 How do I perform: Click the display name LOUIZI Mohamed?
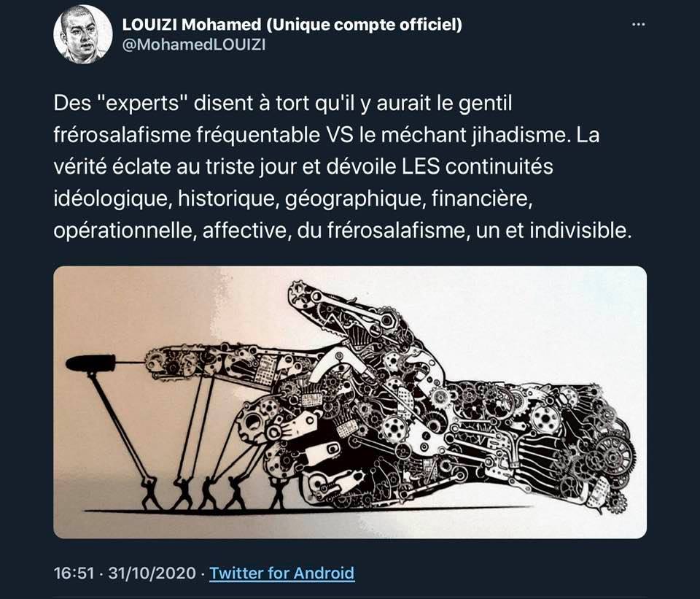point(192,25)
